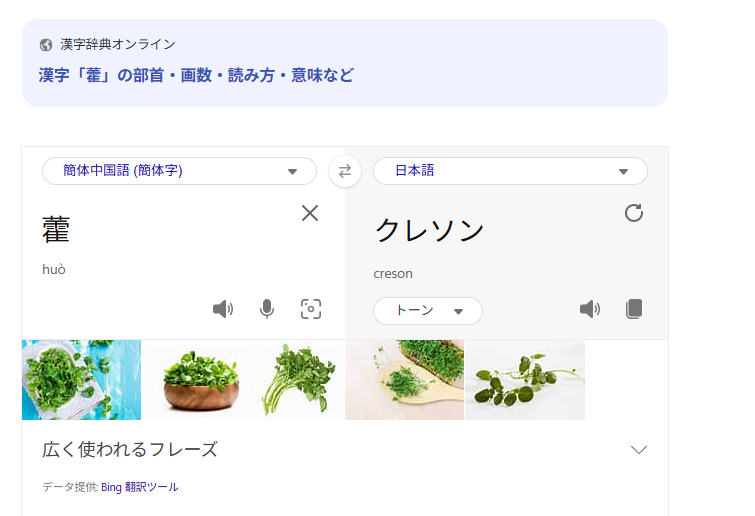Listen to source text pronunciation
The width and height of the screenshot is (755, 516).
pos(222,310)
